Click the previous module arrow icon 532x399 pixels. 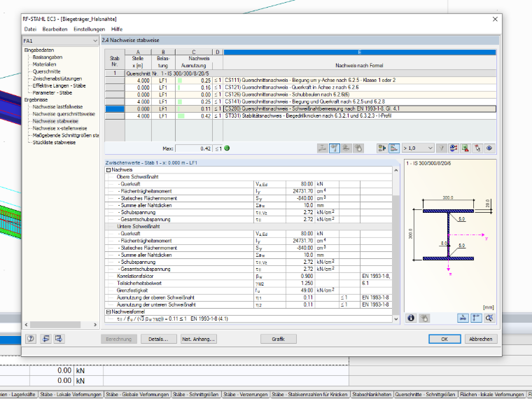(x=45, y=339)
